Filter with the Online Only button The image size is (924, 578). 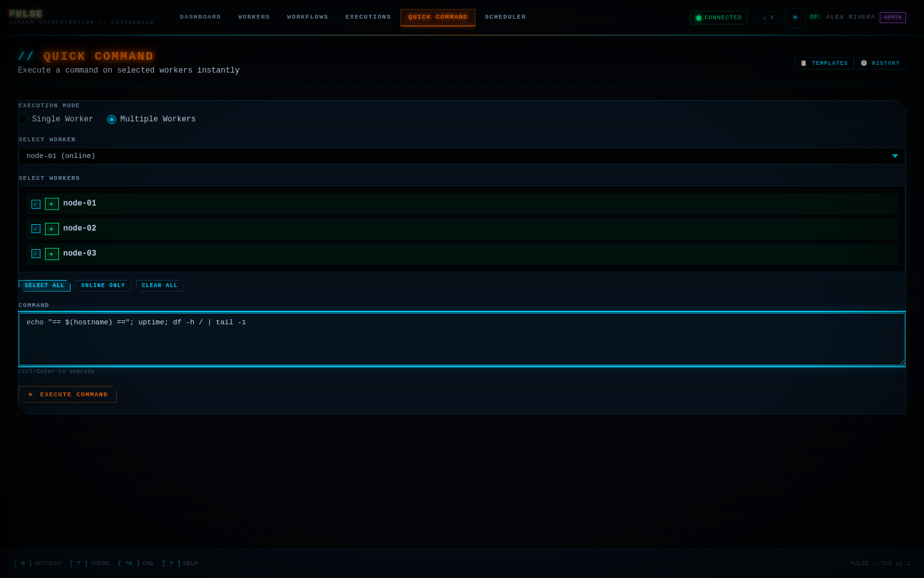[103, 286]
